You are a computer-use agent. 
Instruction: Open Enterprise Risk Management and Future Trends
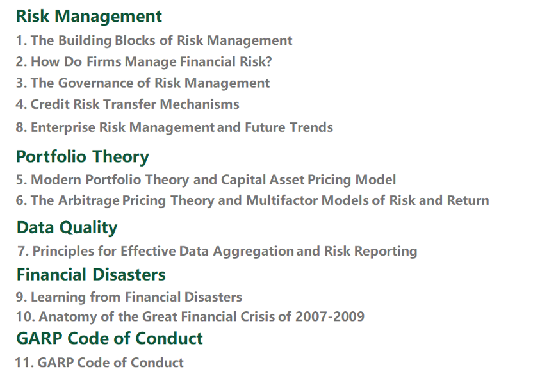[174, 127]
